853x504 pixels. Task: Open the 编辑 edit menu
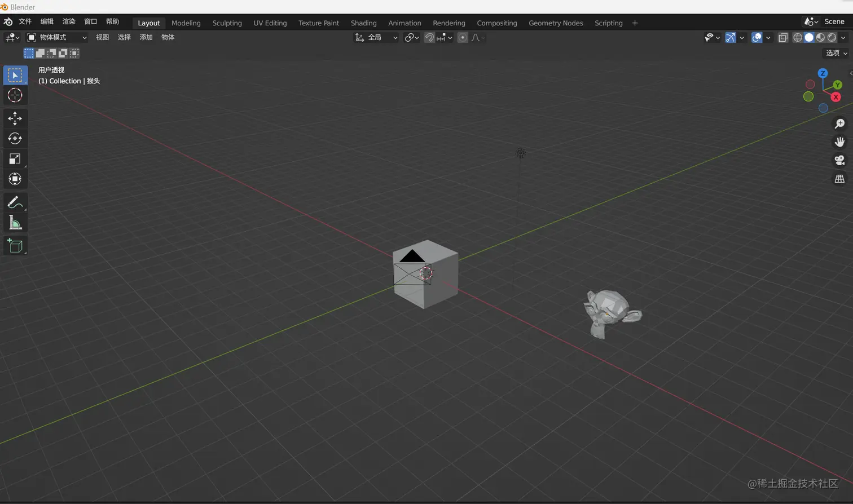(47, 21)
